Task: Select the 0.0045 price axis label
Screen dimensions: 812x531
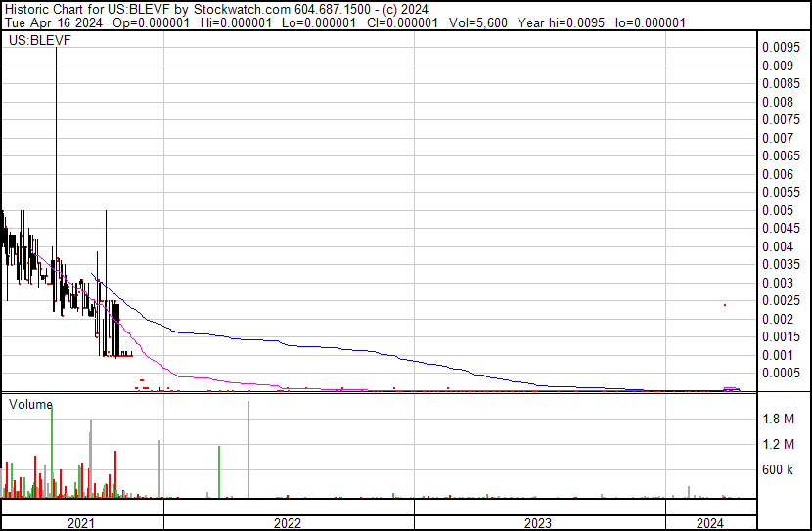Action: point(781,228)
